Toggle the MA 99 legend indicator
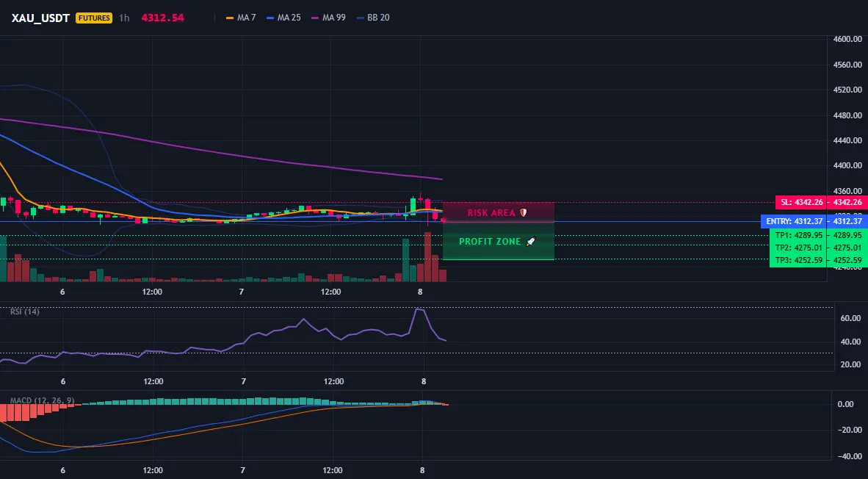This screenshot has height=479, width=868. [328, 18]
